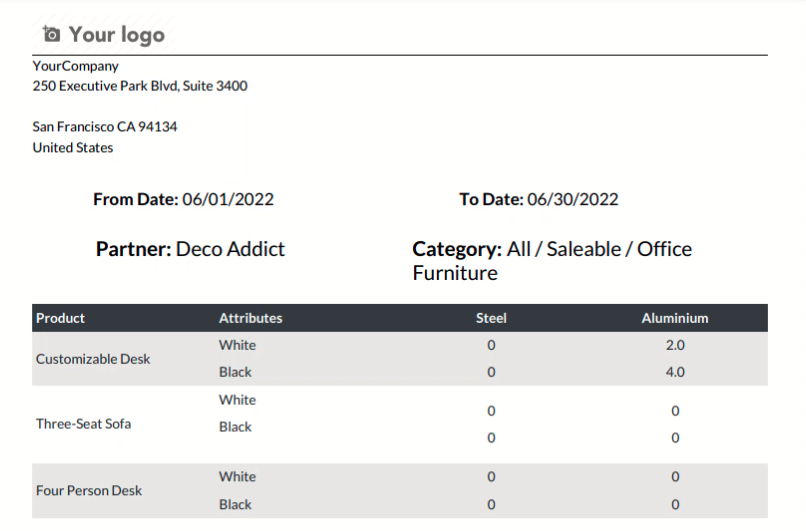The width and height of the screenshot is (806, 531).
Task: Click the Category All / Saleable / Office Furniture
Action: coord(552,261)
